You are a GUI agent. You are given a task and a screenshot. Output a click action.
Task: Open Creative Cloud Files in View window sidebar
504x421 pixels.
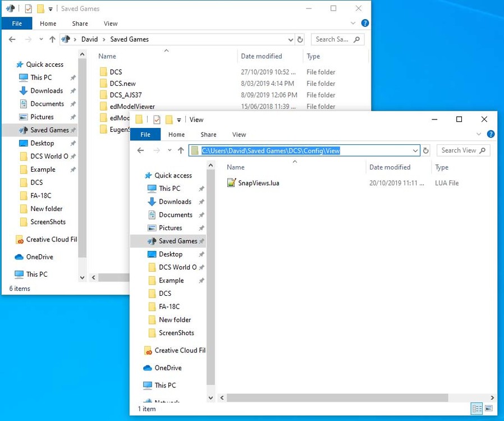pyautogui.click(x=180, y=350)
